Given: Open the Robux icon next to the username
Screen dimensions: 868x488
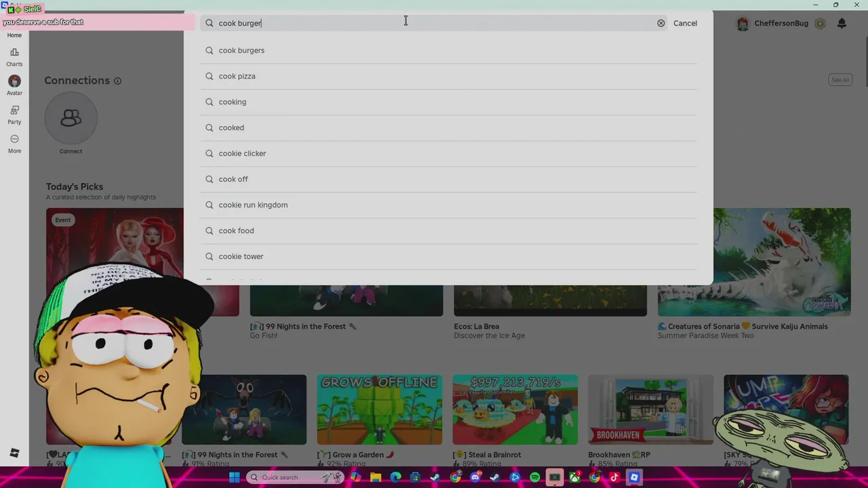Looking at the screenshot, I should click(x=820, y=23).
